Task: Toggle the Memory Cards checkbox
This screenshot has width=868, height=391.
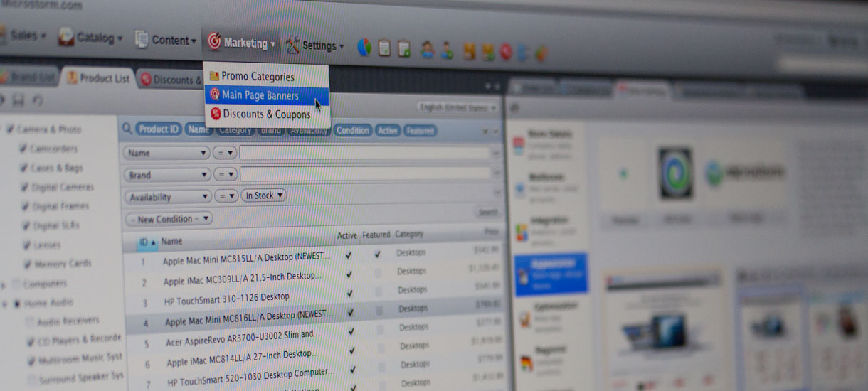Action: [26, 264]
